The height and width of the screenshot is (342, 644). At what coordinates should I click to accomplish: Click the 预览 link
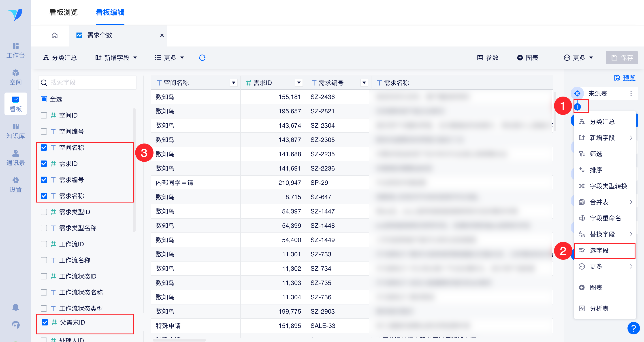pyautogui.click(x=629, y=78)
